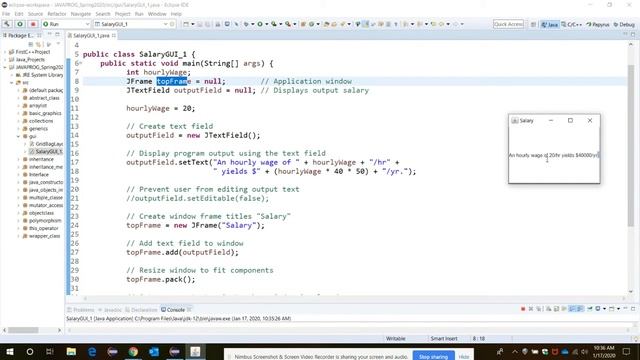This screenshot has height=360, width=640.
Task: Click the Stop sharing button
Action: click(x=433, y=357)
